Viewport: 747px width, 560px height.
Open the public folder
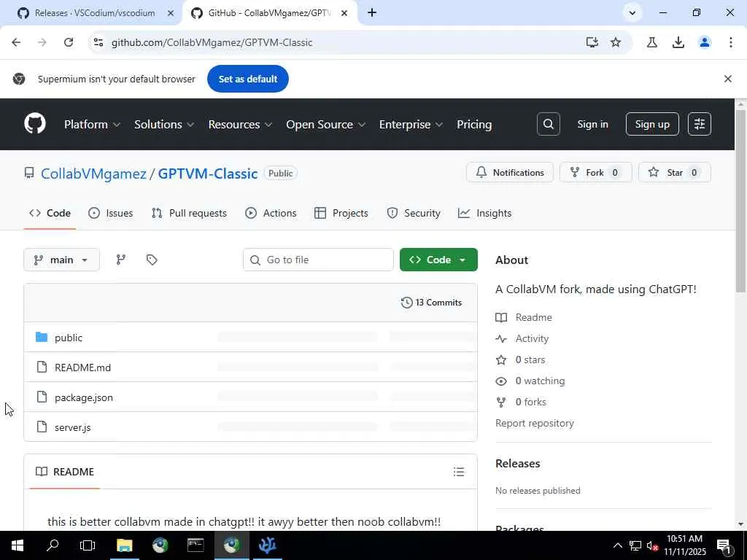point(69,338)
